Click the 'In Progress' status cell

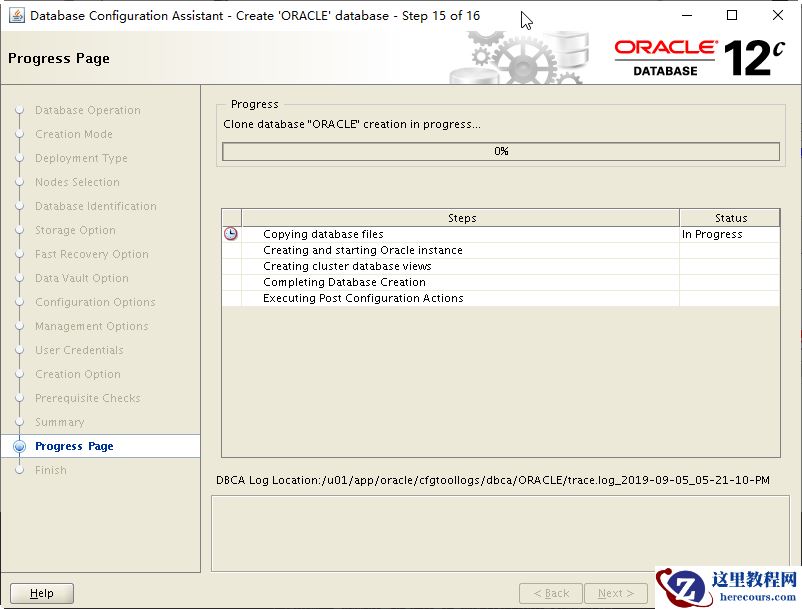[x=730, y=234]
